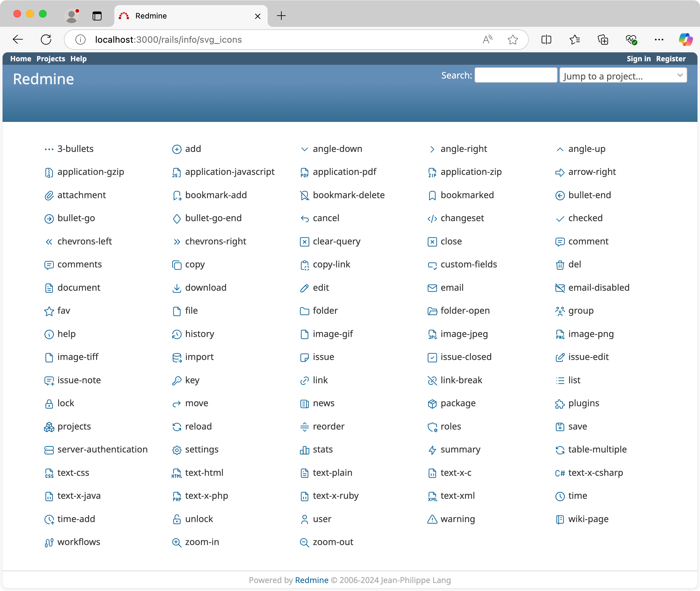
Task: Click the del trash can icon
Action: pos(560,265)
